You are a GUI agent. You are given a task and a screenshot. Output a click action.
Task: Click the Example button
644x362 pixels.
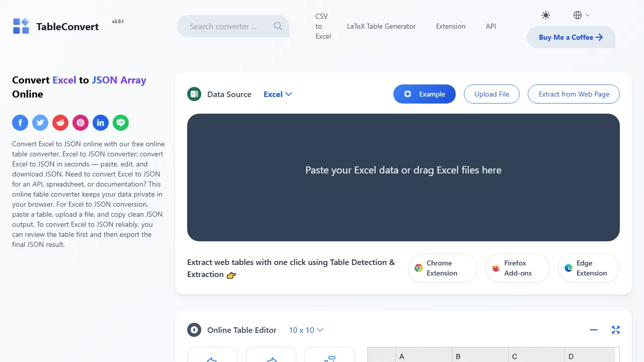point(424,94)
